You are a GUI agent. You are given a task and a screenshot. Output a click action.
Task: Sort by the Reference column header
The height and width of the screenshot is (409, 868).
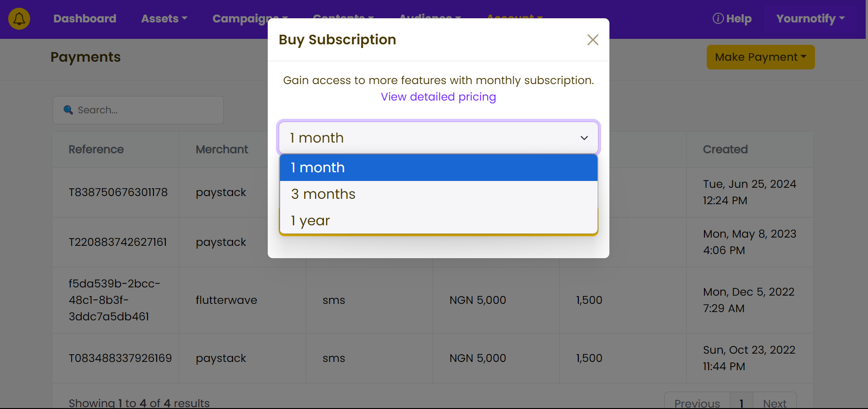96,149
